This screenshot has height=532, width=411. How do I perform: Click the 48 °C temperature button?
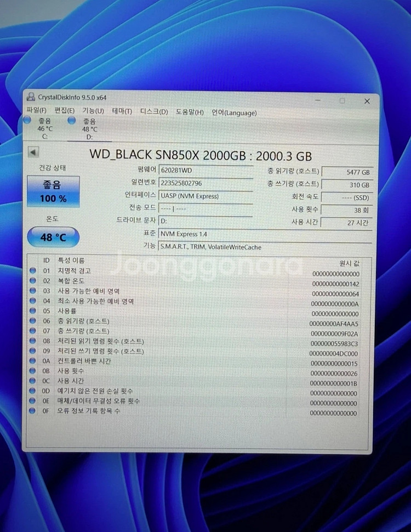coord(53,237)
